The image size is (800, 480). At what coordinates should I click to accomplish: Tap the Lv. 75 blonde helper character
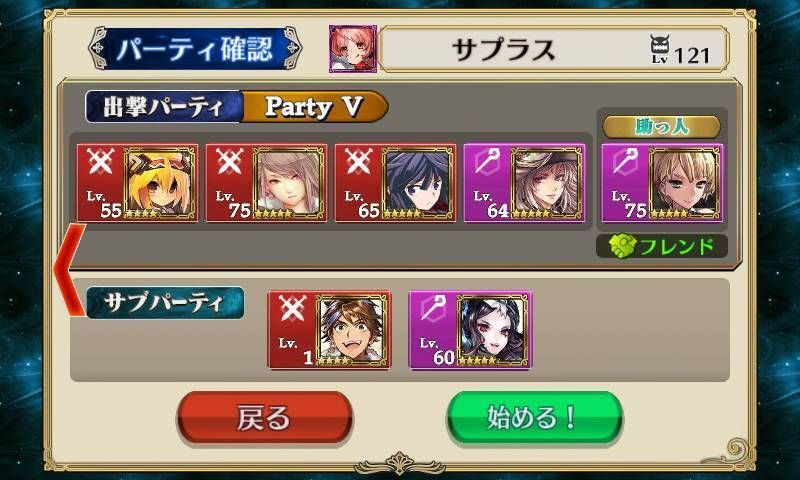pyautogui.click(x=662, y=183)
